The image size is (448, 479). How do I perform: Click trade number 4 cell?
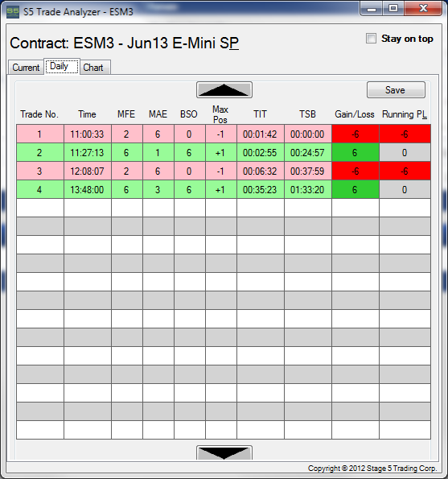click(40, 190)
